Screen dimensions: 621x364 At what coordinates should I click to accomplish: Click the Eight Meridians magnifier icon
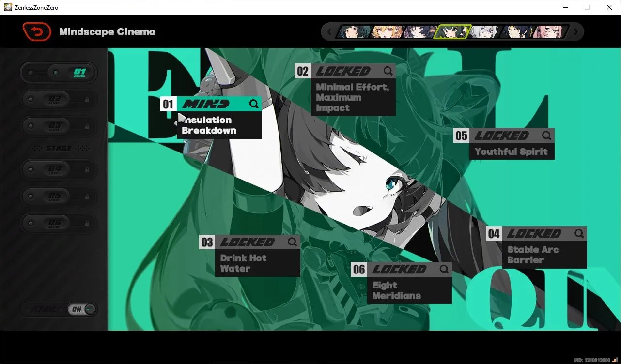[x=444, y=269]
